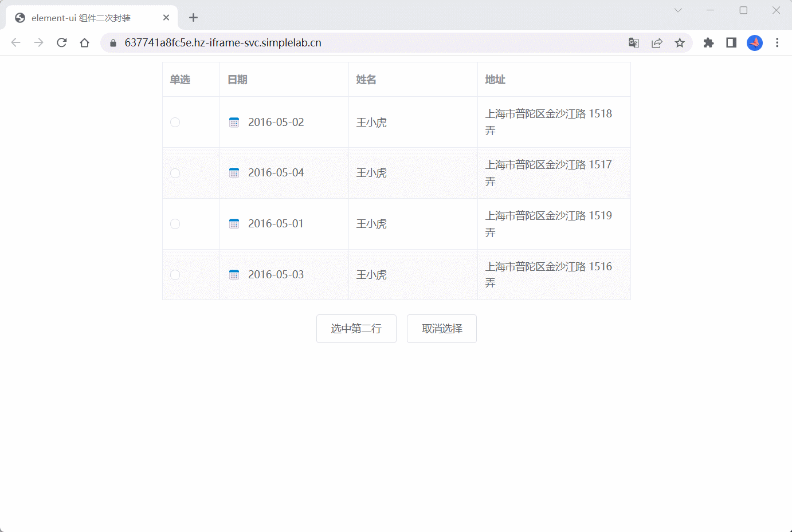This screenshot has width=792, height=532.
Task: Select the radio button for the 2016-05-02 row
Action: [175, 123]
